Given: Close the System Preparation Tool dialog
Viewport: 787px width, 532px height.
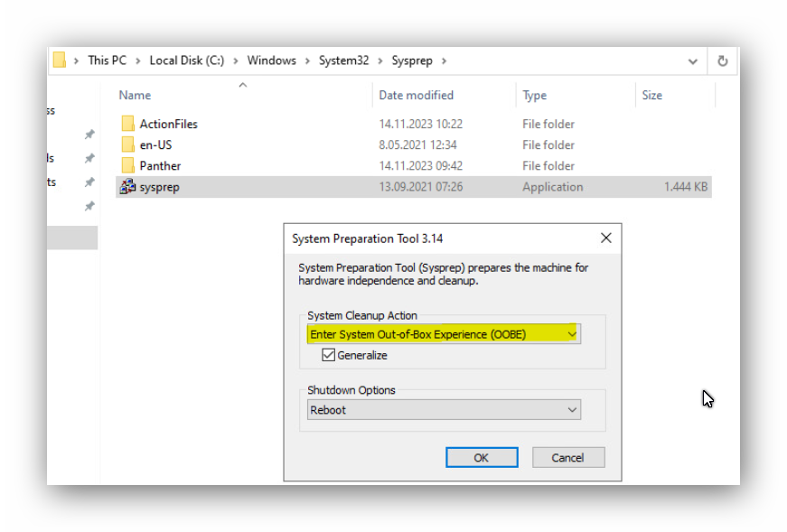Looking at the screenshot, I should tap(605, 238).
